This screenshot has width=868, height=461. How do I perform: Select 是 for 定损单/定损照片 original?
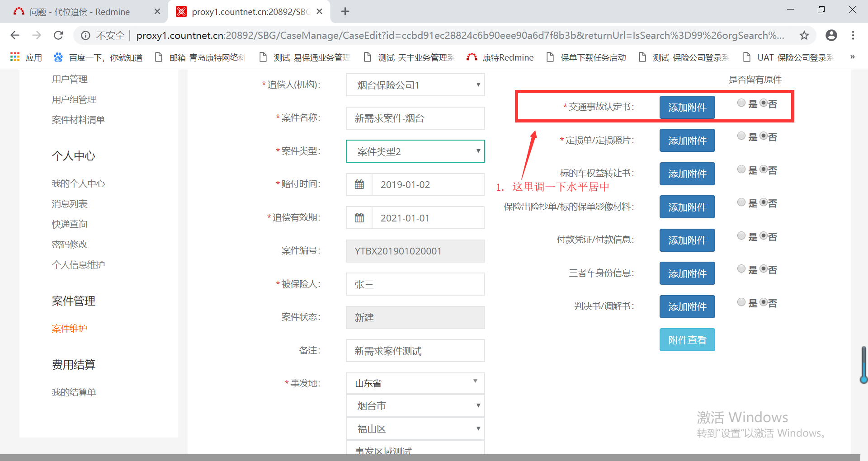click(741, 136)
